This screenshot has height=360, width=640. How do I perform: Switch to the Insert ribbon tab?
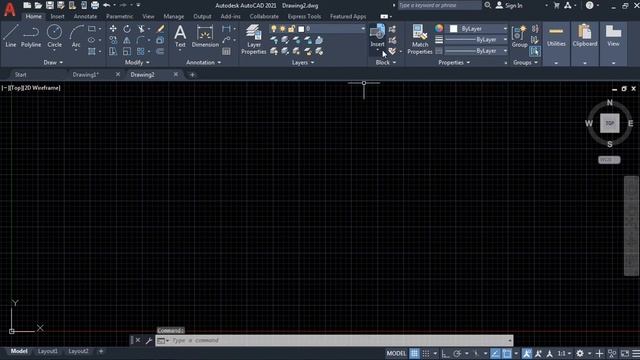(x=57, y=17)
